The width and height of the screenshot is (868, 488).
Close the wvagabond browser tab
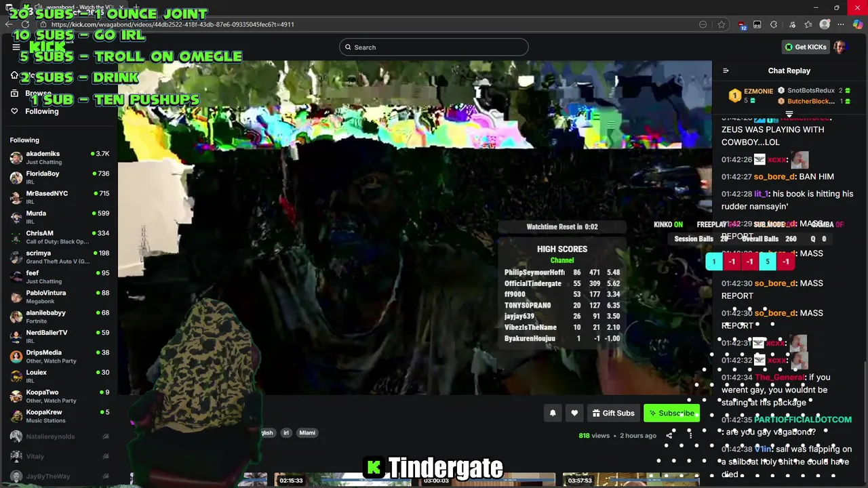point(123,7)
